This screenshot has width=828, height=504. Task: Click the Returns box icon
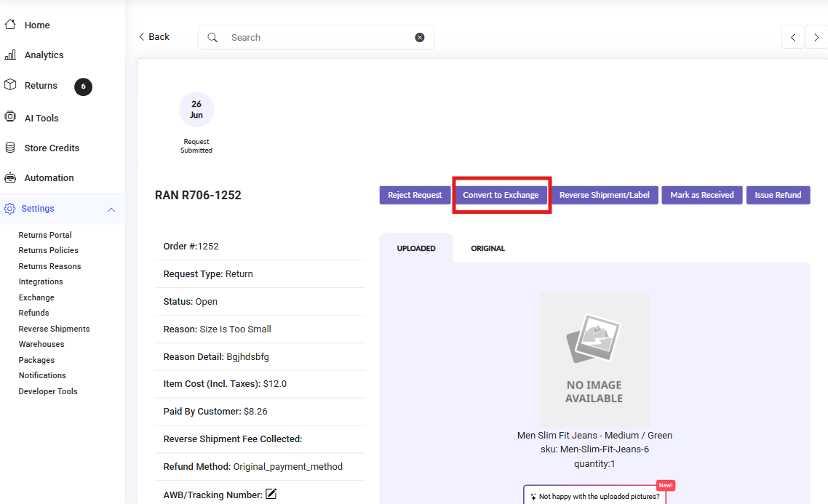(10, 85)
